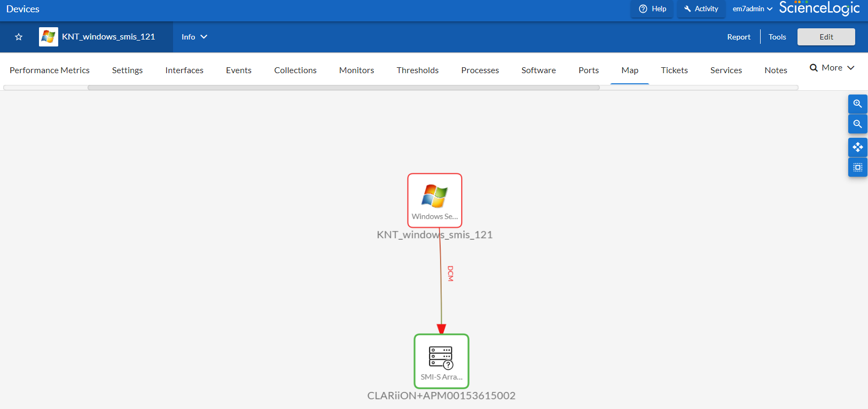Viewport: 868px width, 409px height.
Task: Open the Interfaces tab
Action: [184, 70]
